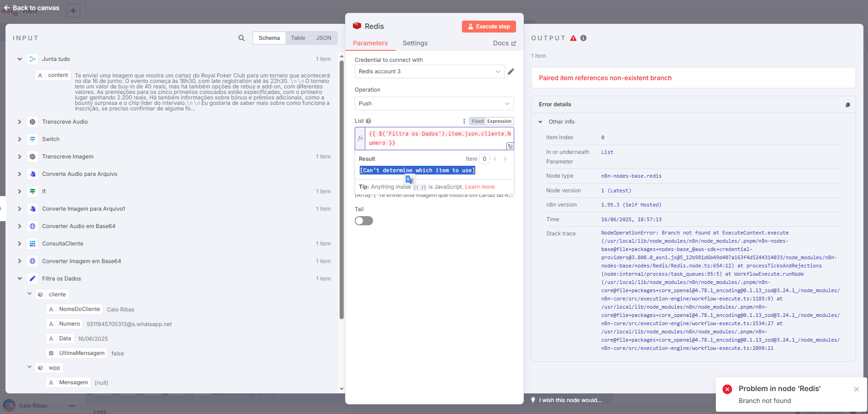The image size is (868, 414).
Task: Switch List field to Fixed mode
Action: point(478,121)
